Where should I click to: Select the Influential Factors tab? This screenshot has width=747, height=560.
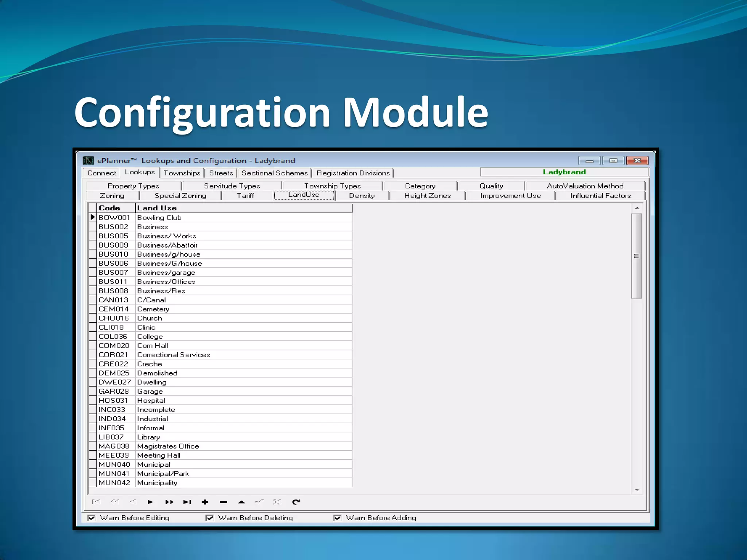click(x=600, y=196)
